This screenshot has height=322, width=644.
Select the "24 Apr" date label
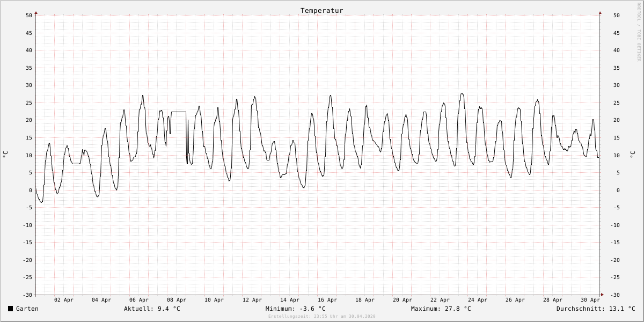(x=478, y=300)
